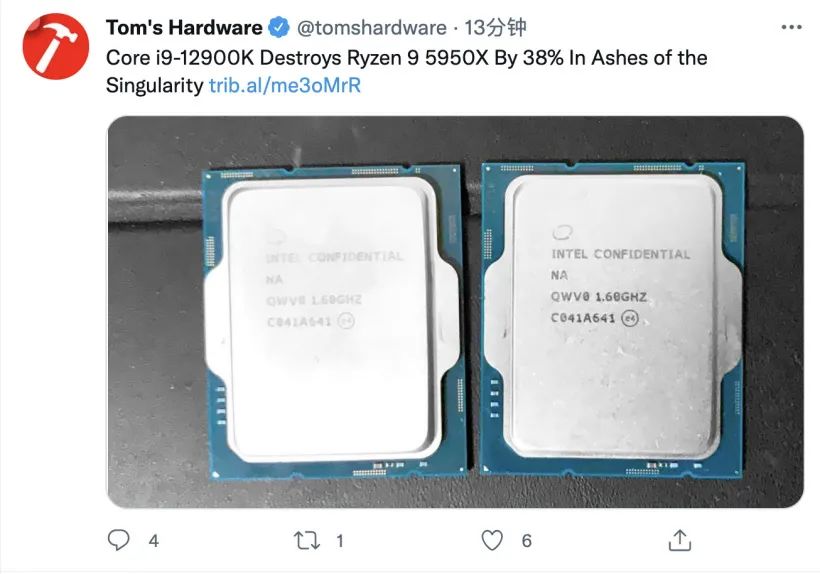The height and width of the screenshot is (574, 820).
Task: Click the blue verified badge
Action: tap(279, 28)
